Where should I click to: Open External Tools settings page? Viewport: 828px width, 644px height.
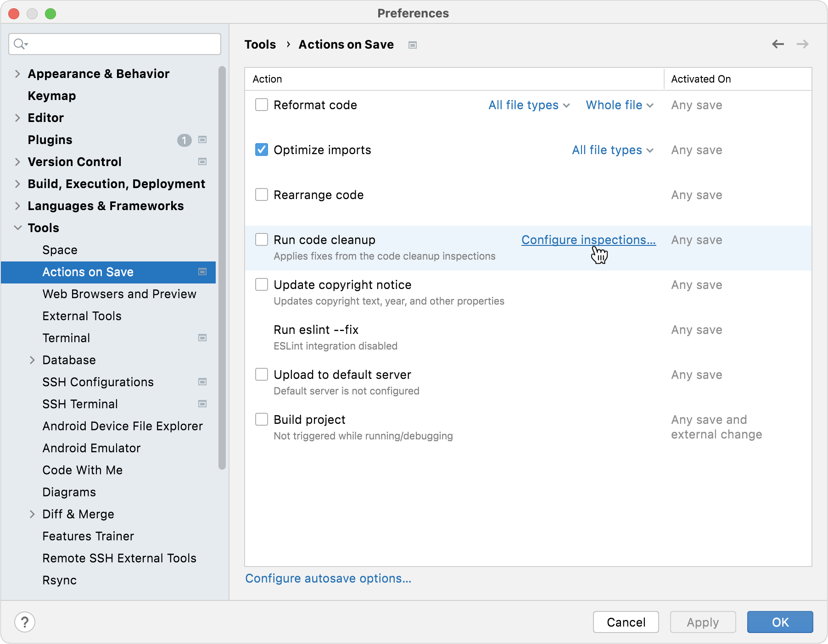click(x=82, y=316)
